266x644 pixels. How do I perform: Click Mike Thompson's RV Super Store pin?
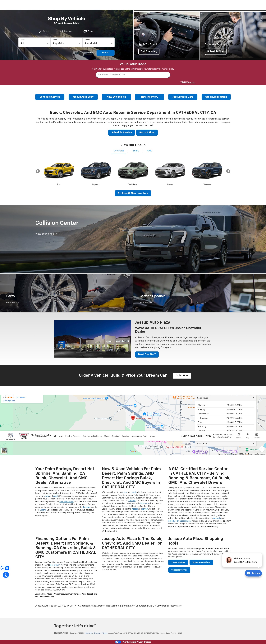(162, 426)
